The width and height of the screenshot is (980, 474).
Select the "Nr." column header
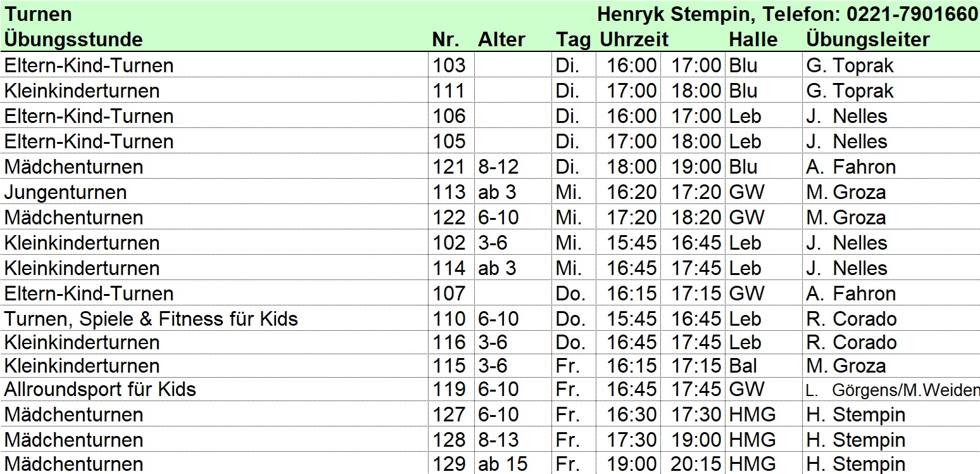446,39
